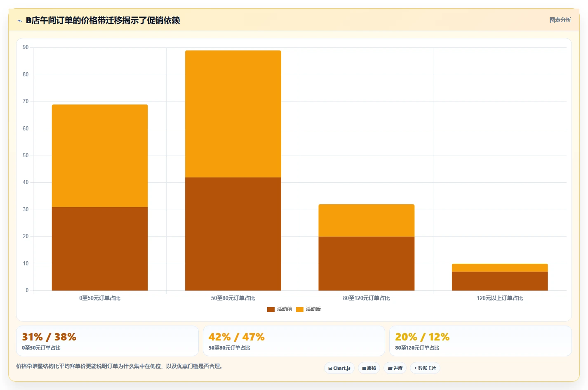
Task: Click the small icon before the title
Action: [x=19, y=21]
